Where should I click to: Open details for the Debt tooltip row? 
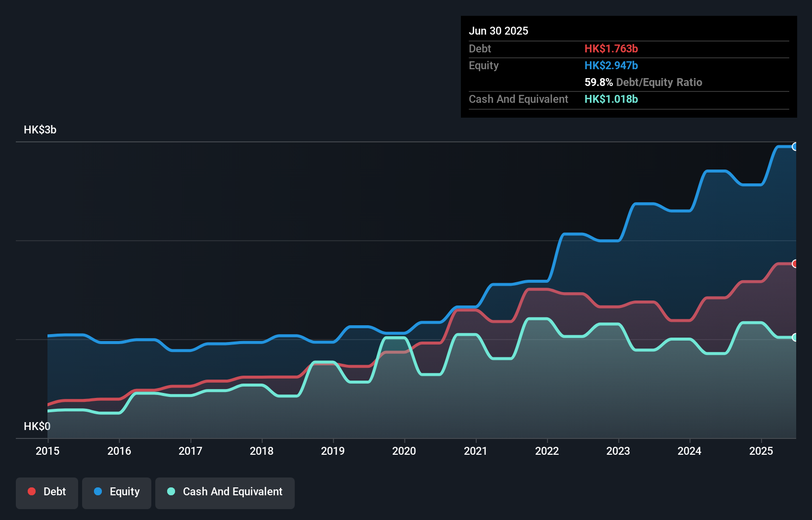[x=480, y=48]
